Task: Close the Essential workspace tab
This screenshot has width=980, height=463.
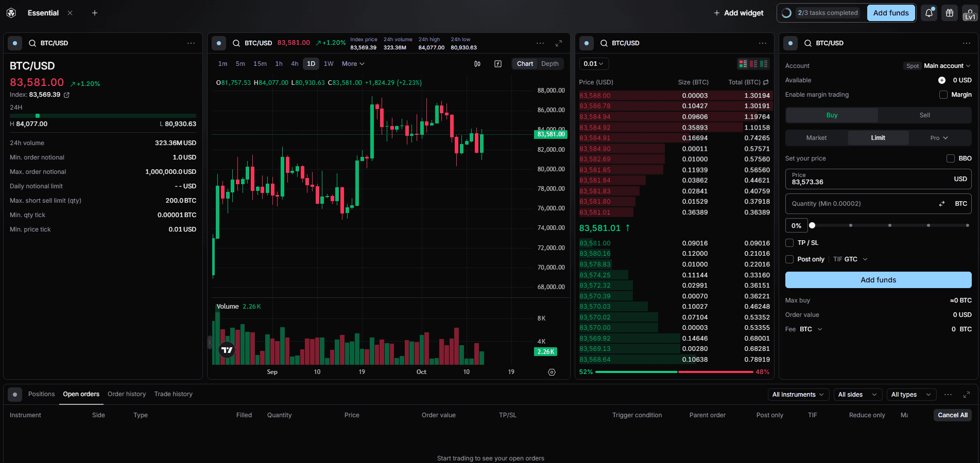Action: click(70, 13)
